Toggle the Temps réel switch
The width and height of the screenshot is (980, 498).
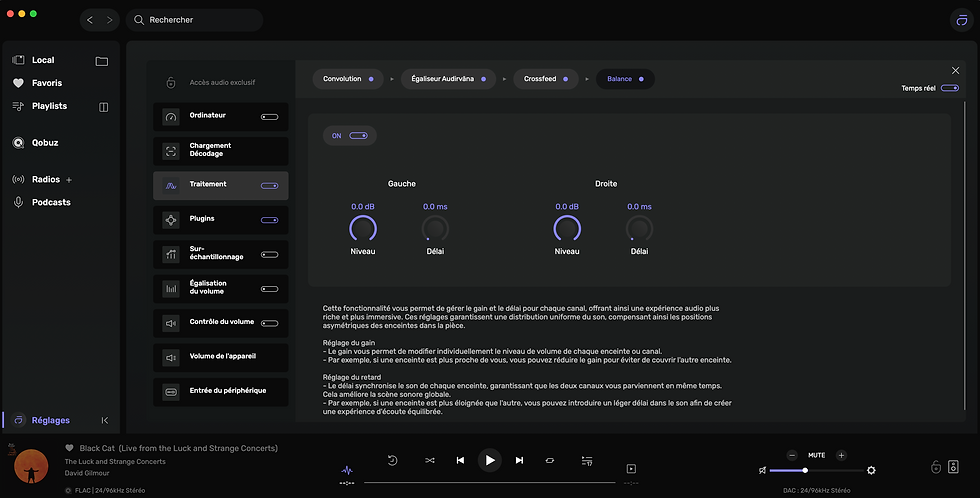coord(950,88)
